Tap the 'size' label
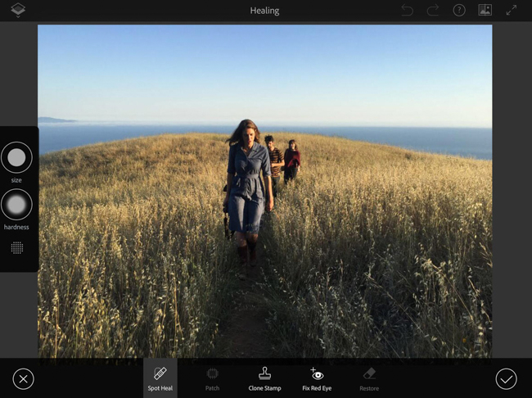This screenshot has height=398, width=532. (16, 180)
